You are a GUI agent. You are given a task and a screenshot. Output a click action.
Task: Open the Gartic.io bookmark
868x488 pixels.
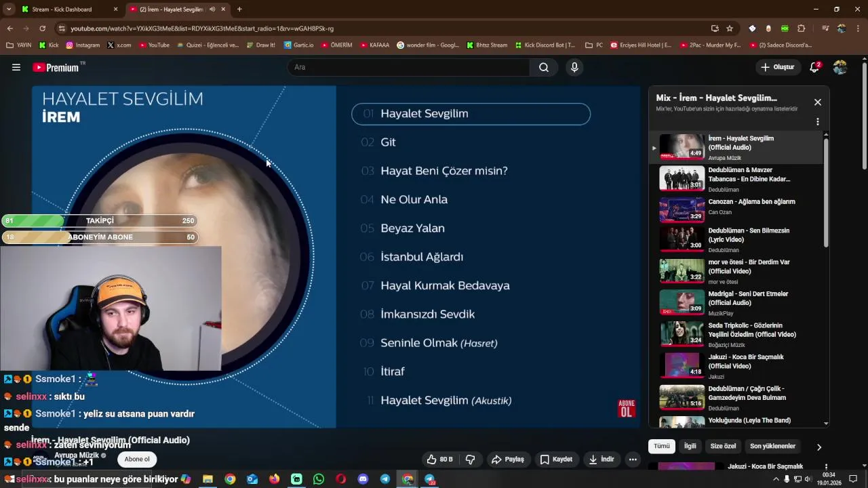[x=299, y=45]
